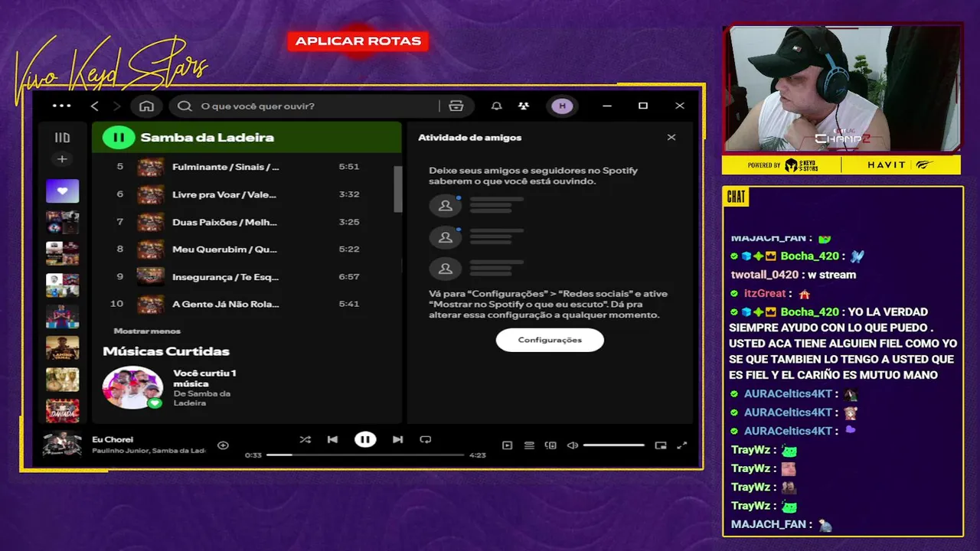Click the search magnifier icon
Image resolution: width=980 pixels, height=551 pixels.
pos(185,106)
